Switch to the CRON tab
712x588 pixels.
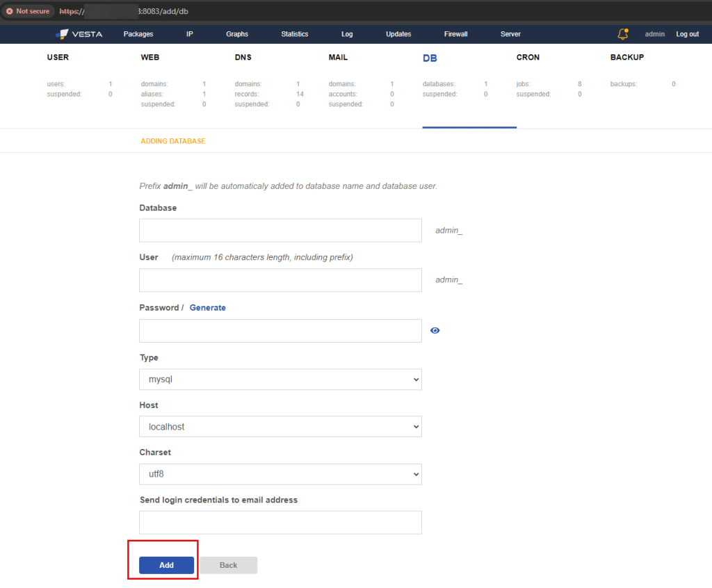528,58
